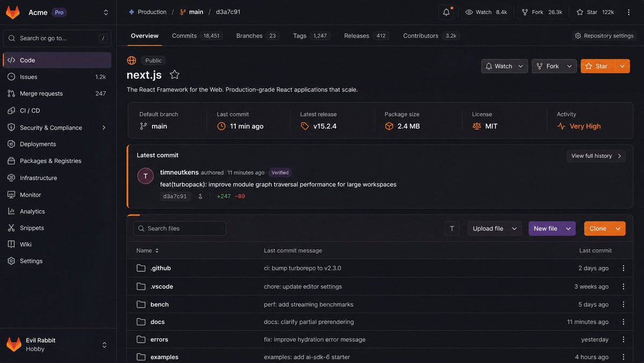
Task: Open the Upload file dropdown
Action: point(495,229)
